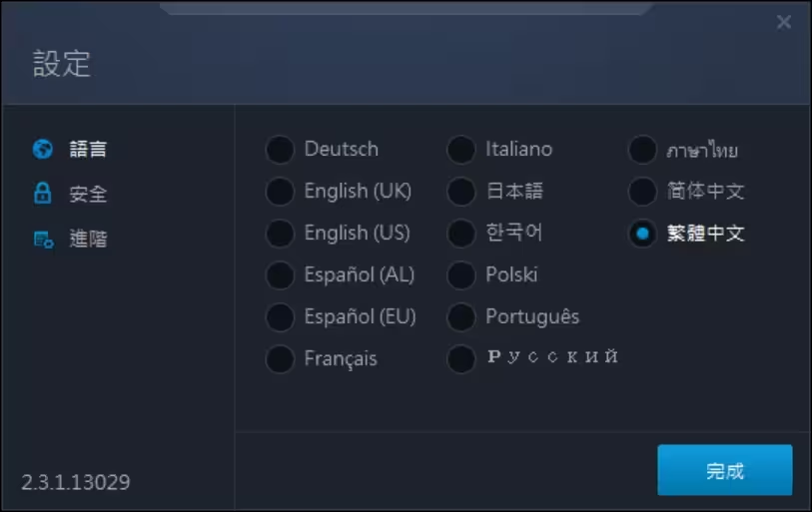Select Español (EU) radio button
Image resolution: width=812 pixels, height=512 pixels.
[x=281, y=317]
